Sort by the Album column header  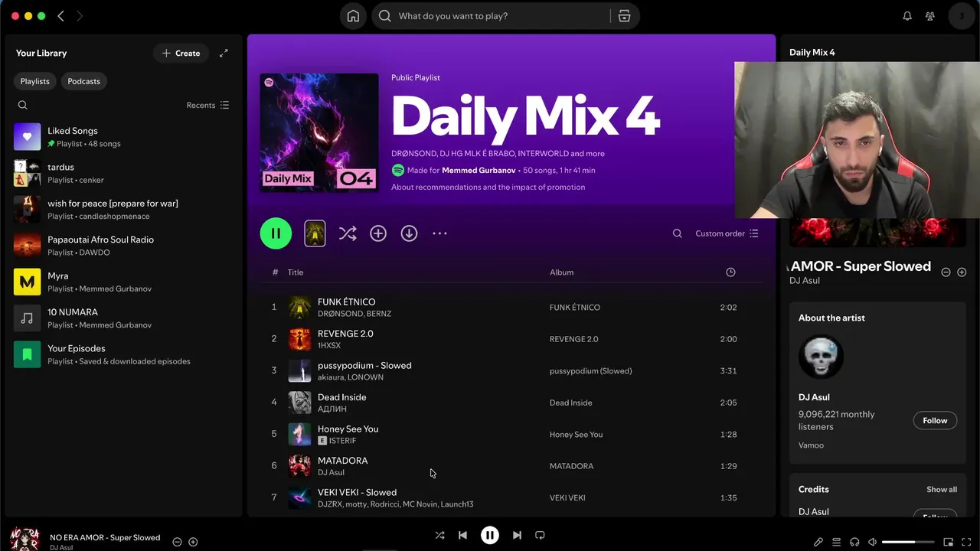pos(561,272)
